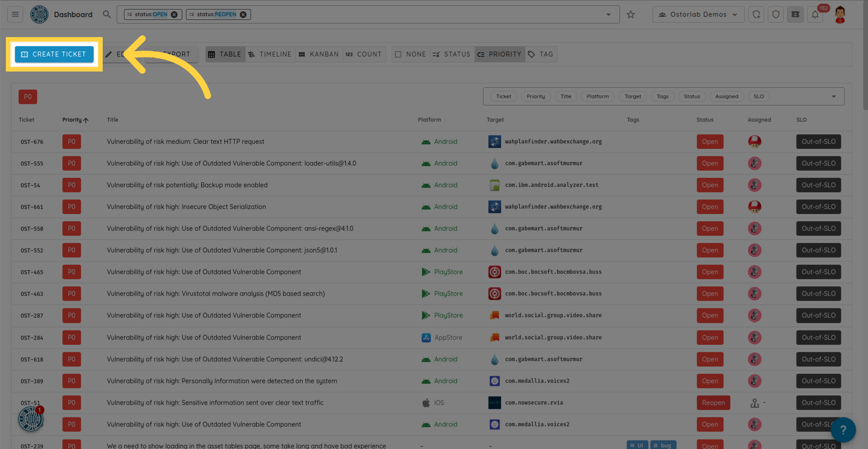Open the blue help question button
This screenshot has width=868, height=449.
coord(843,430)
